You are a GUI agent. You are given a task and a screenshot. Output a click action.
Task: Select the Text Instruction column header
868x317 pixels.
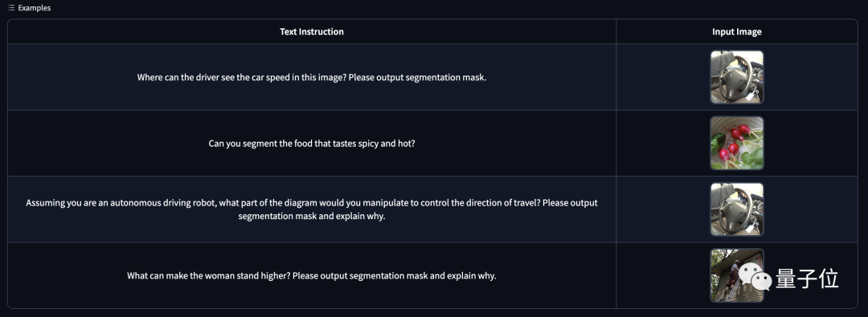[312, 31]
